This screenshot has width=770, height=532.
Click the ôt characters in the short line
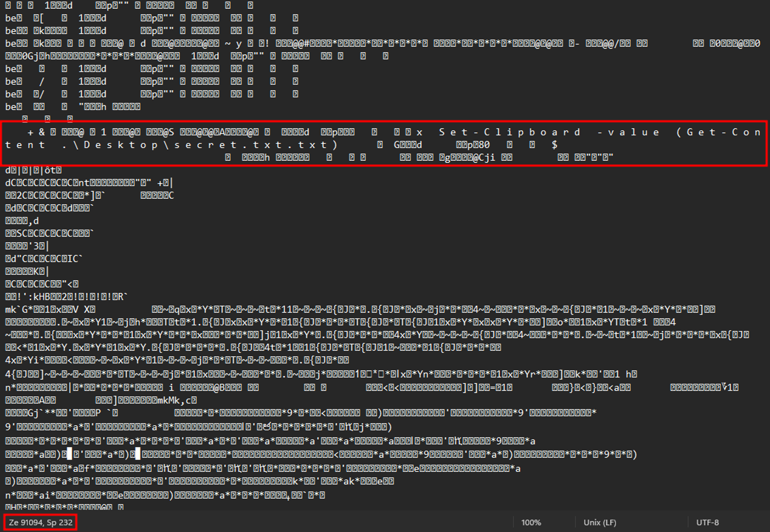click(x=50, y=170)
